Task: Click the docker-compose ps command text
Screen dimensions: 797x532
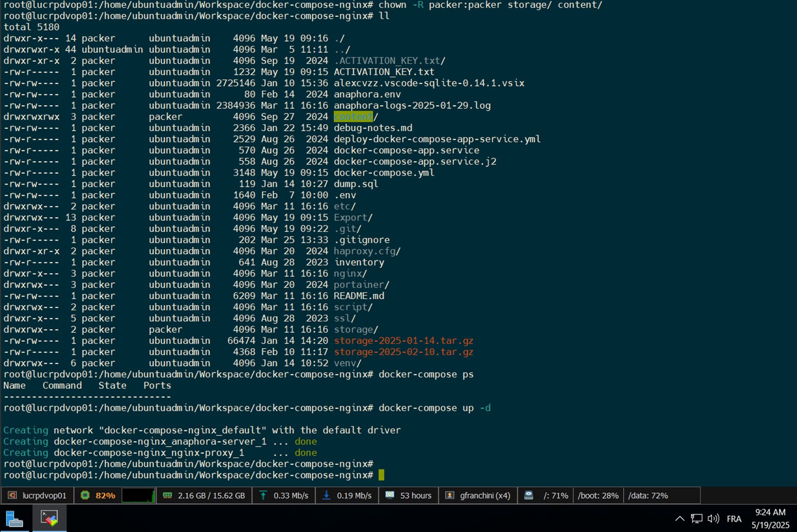Action: click(426, 374)
